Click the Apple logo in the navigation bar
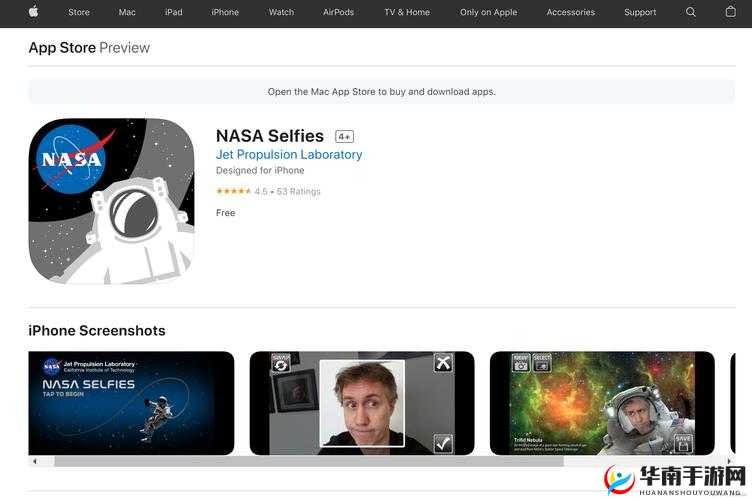 click(33, 12)
